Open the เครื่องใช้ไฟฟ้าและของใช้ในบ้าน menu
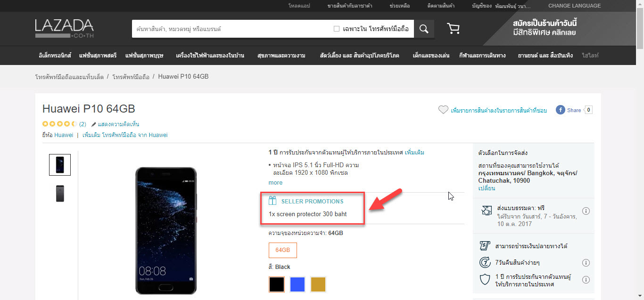The height and width of the screenshot is (300, 644). click(x=210, y=56)
